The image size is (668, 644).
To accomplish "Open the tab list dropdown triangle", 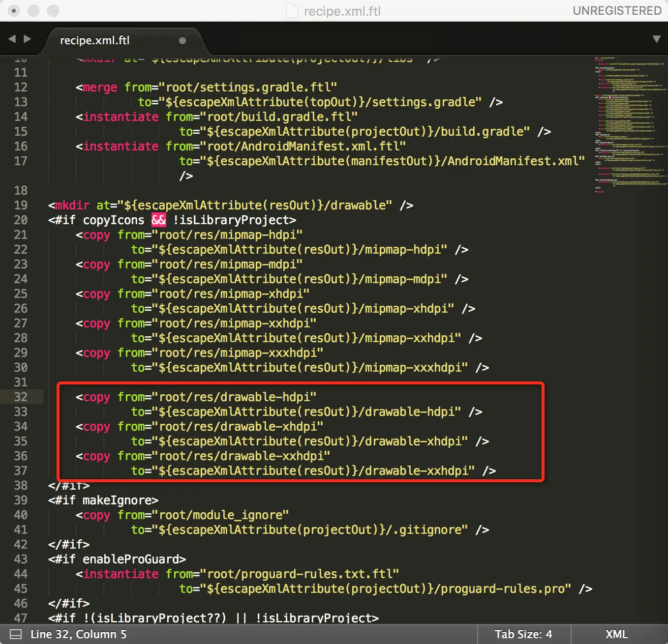I will coord(656,39).
